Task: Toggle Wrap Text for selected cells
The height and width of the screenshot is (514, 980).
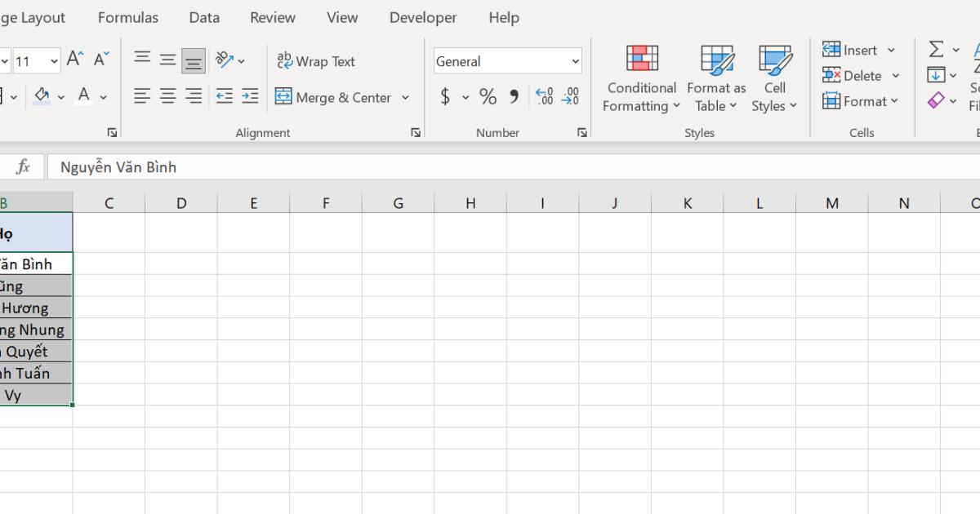Action: pyautogui.click(x=315, y=60)
